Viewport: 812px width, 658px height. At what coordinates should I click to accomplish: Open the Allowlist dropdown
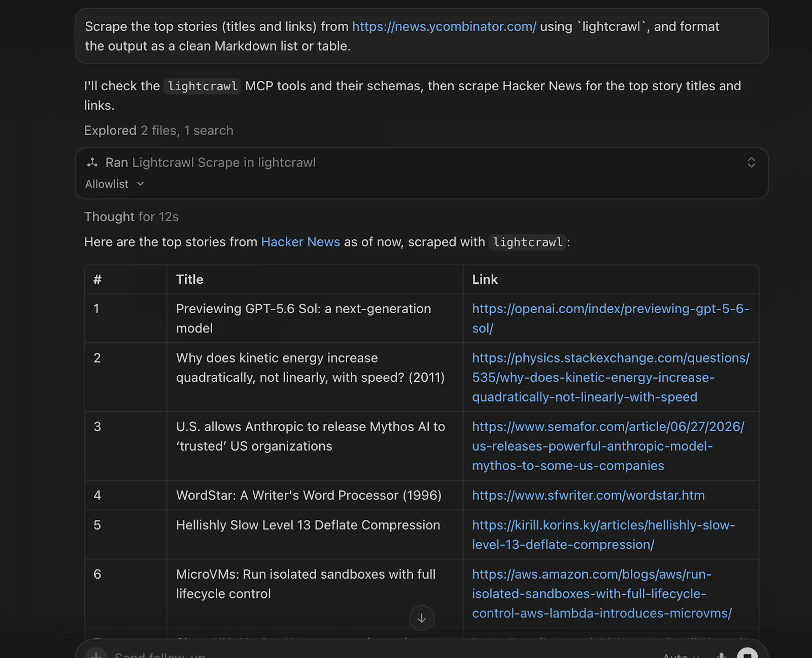pos(115,184)
